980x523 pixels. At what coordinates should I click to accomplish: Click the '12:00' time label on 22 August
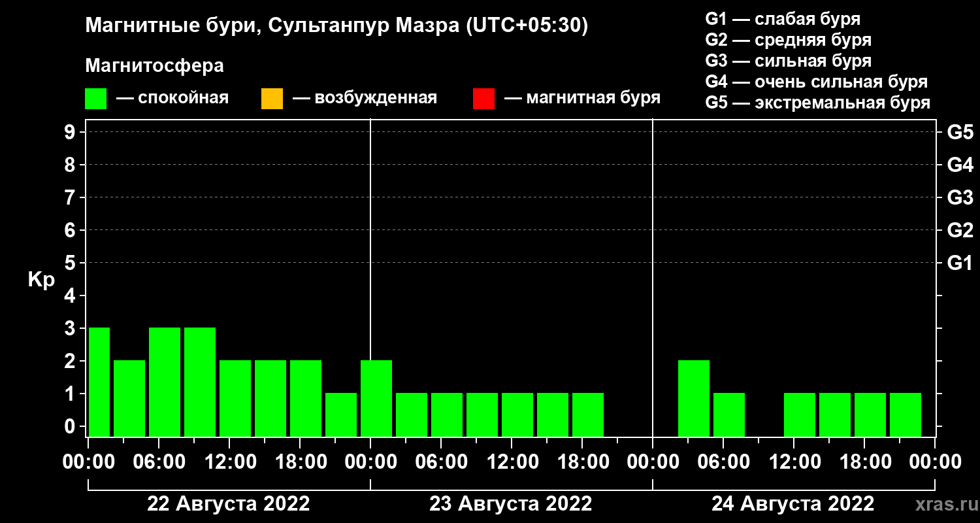pos(229,462)
